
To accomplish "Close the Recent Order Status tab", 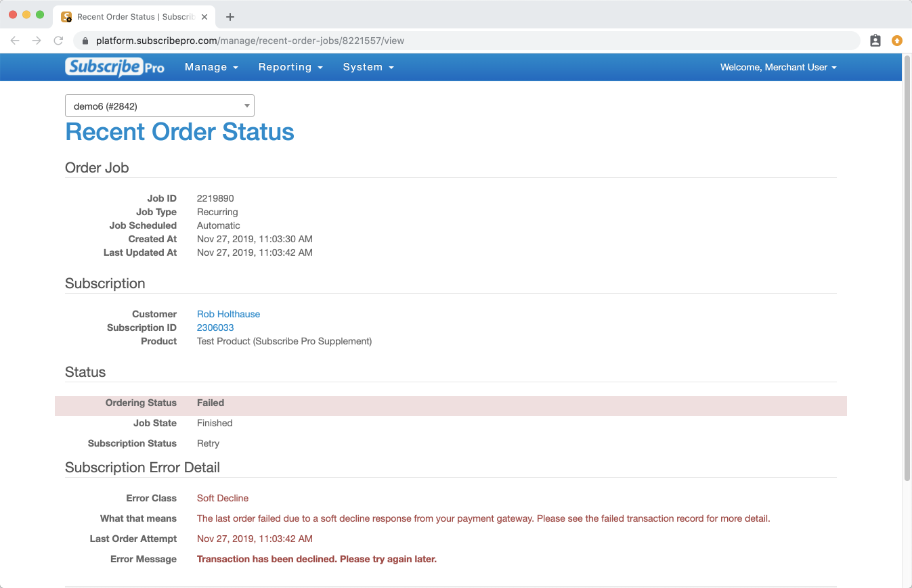I will [x=204, y=17].
